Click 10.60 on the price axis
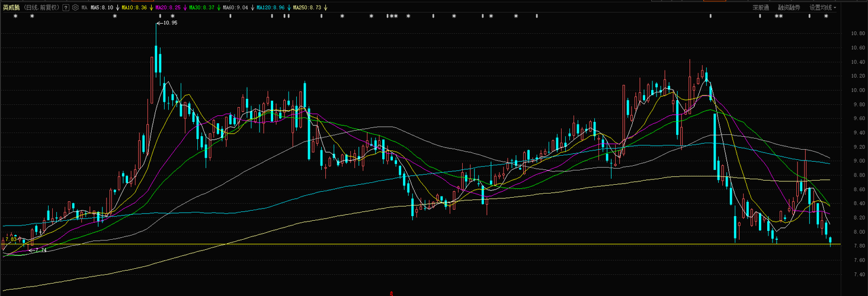This screenshot has width=868, height=296. coord(858,47)
